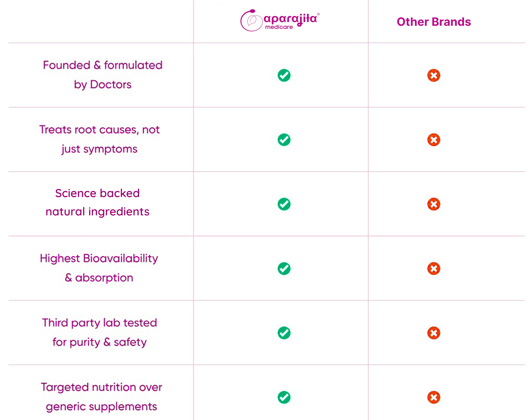
Task: Click green checkmark for Science backed ingredients
Action: click(x=284, y=204)
